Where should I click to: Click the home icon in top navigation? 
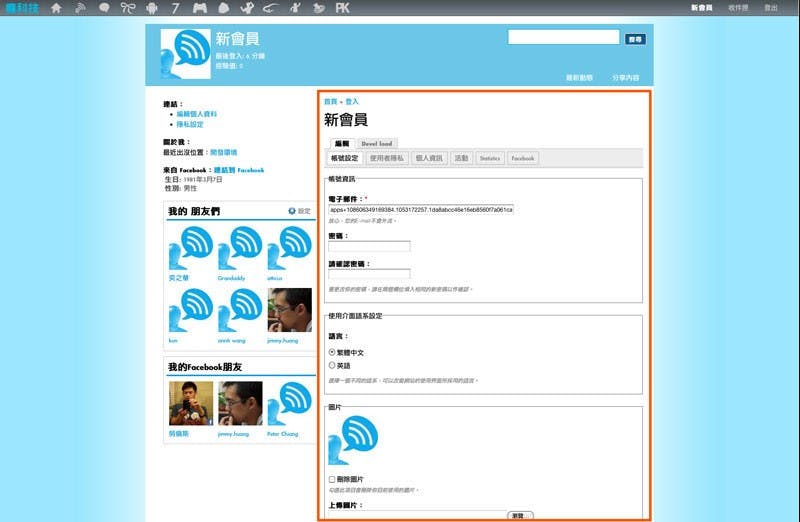pyautogui.click(x=56, y=8)
